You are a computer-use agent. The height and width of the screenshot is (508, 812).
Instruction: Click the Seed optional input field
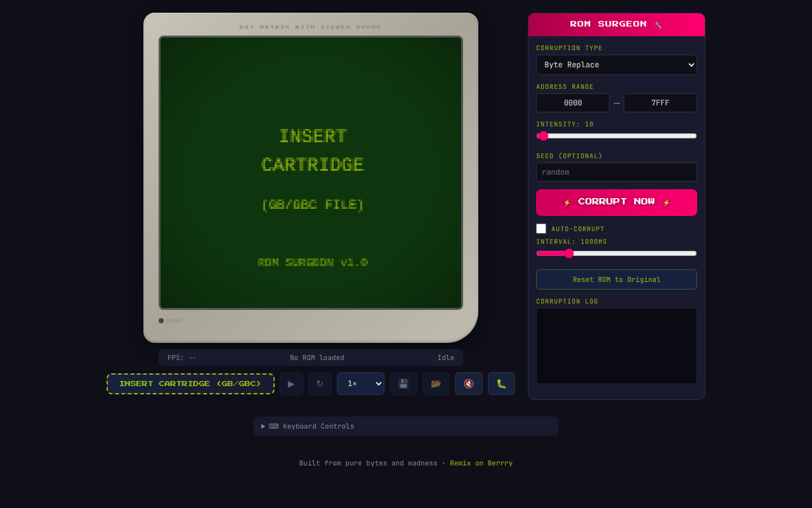coord(617,172)
